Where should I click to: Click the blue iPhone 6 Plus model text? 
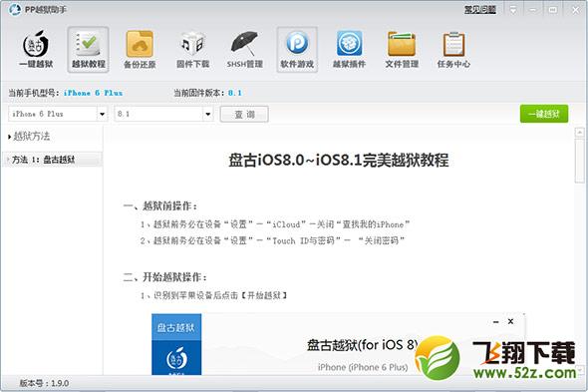[93, 93]
